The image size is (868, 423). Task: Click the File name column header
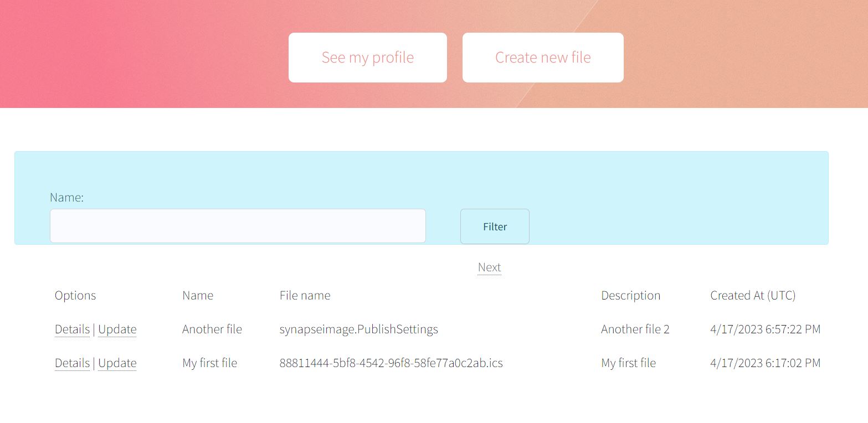(305, 295)
